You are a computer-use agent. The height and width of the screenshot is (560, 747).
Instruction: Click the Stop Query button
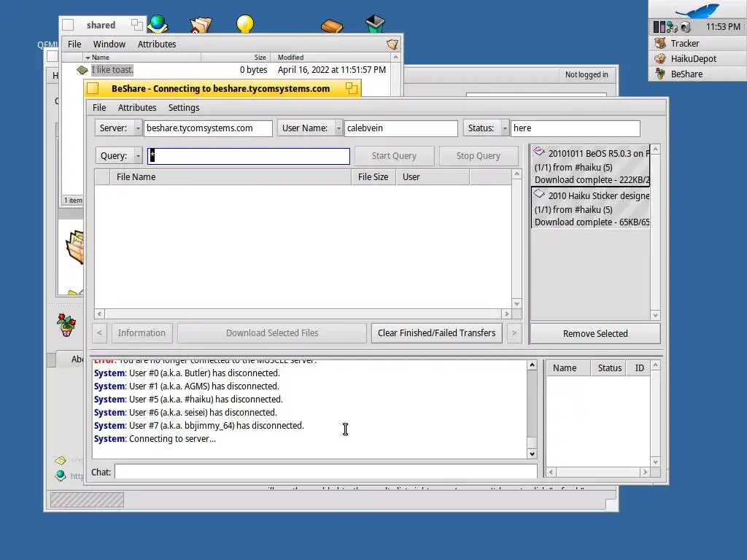pos(479,156)
